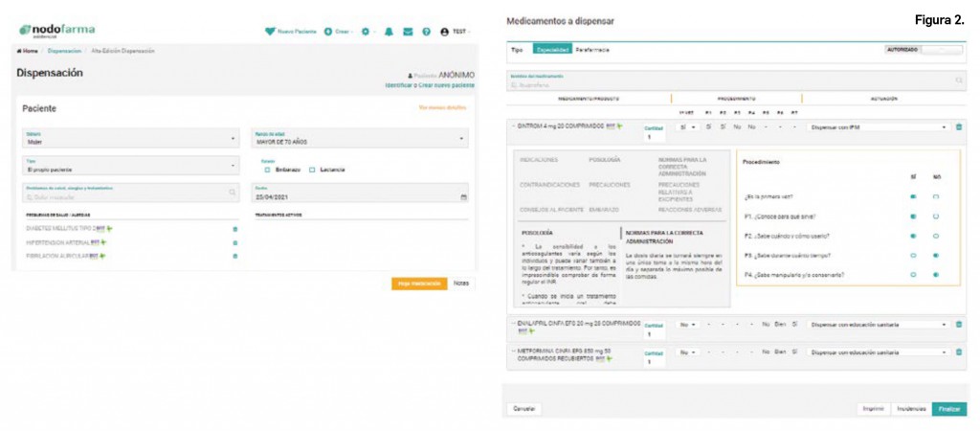
Task: Delete METFORMINA CINFA row with trash icon
Action: pyautogui.click(x=959, y=352)
